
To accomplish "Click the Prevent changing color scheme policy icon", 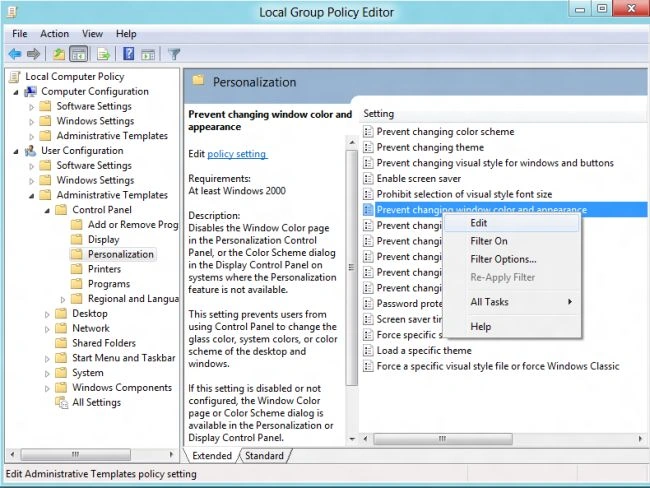I will 368,132.
